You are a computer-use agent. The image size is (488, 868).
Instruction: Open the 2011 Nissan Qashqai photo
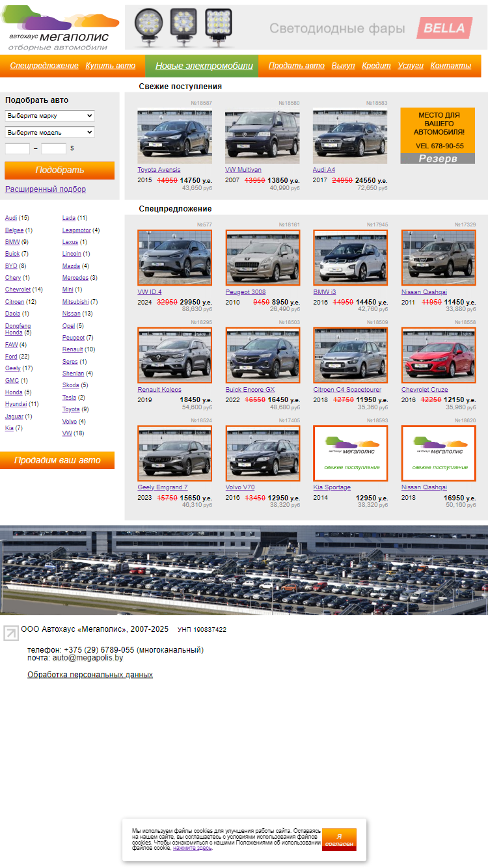pyautogui.click(x=439, y=258)
